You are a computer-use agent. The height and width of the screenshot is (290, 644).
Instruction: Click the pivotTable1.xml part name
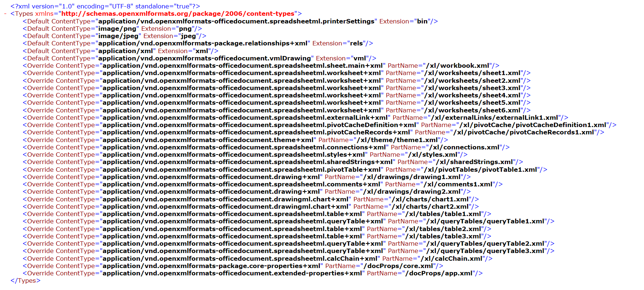pyautogui.click(x=481, y=170)
